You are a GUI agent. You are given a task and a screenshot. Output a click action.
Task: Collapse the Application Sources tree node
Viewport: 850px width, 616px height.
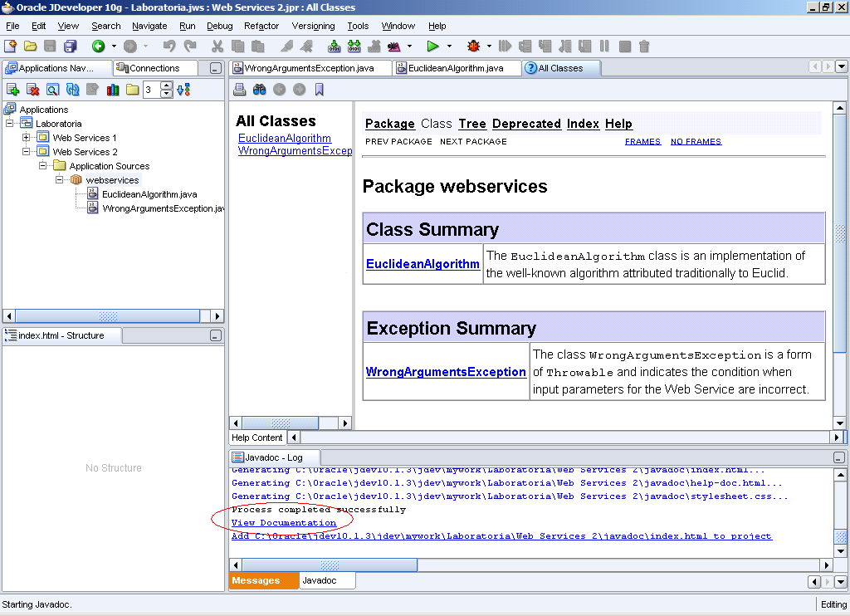coord(42,166)
